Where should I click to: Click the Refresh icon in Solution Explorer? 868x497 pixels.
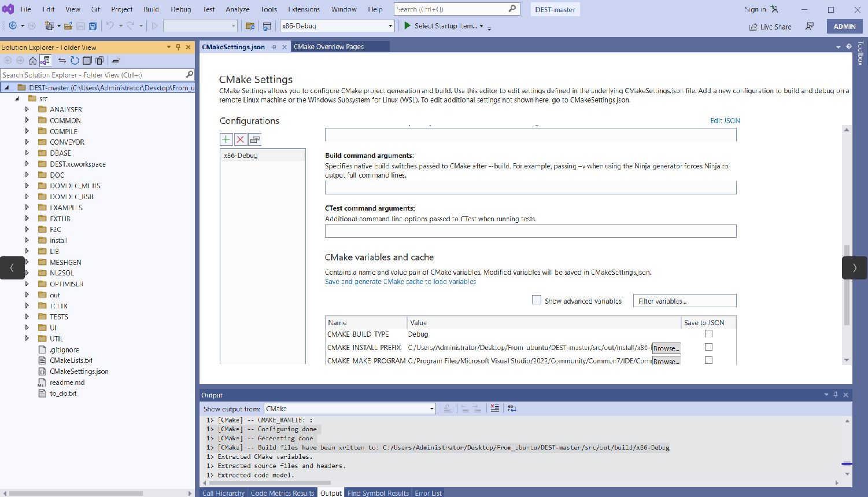tap(75, 61)
